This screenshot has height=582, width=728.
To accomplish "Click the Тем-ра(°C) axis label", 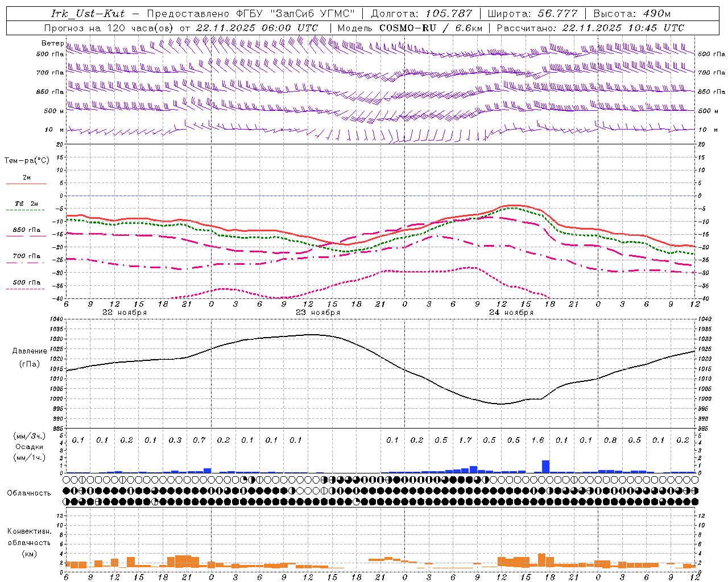I will 27,160.
